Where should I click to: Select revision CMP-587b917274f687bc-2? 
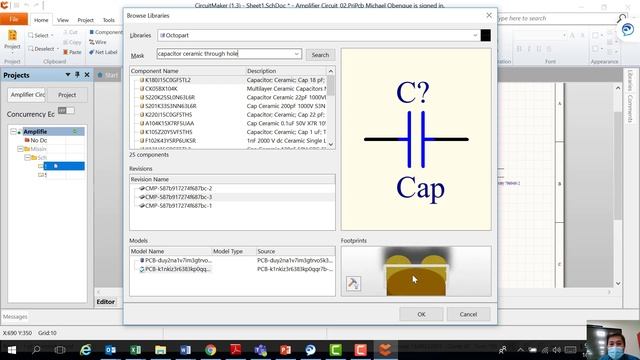pos(178,188)
